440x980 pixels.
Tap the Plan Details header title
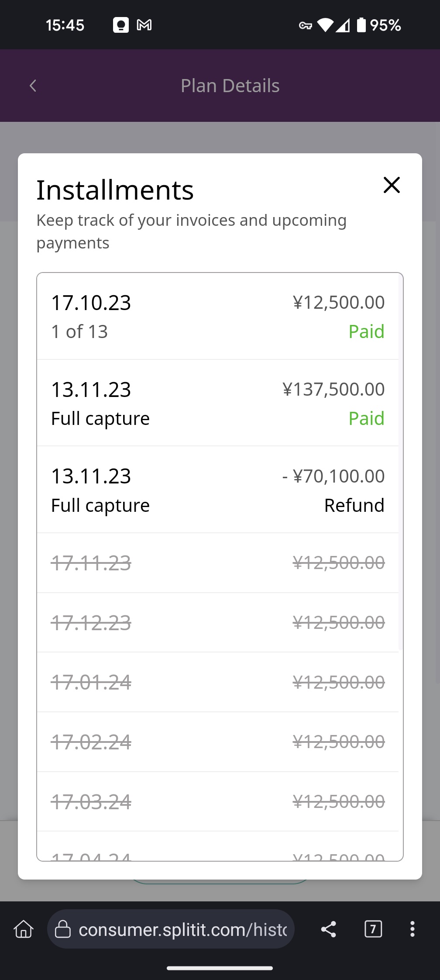click(x=230, y=86)
